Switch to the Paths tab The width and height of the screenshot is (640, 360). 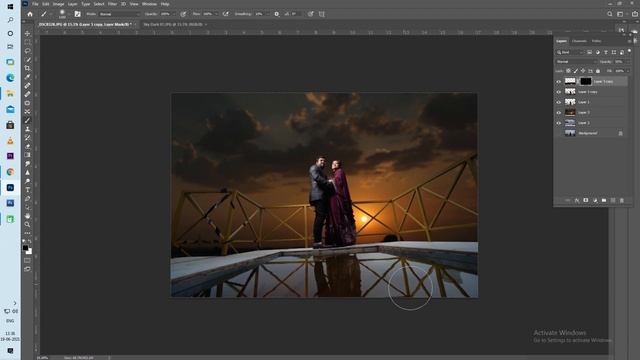click(x=596, y=41)
